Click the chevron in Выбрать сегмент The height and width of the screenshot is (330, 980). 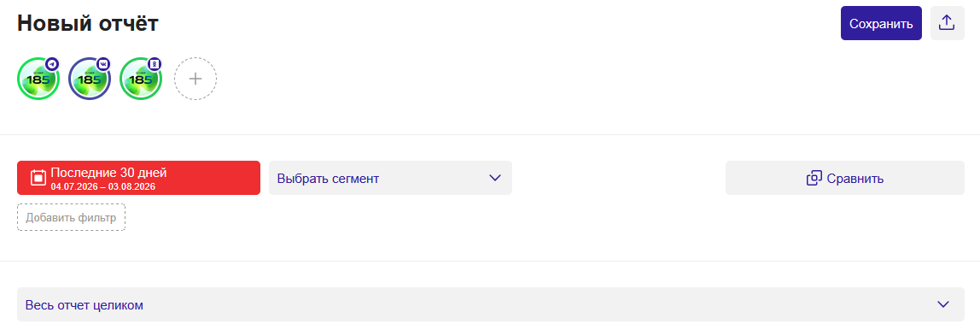point(495,178)
